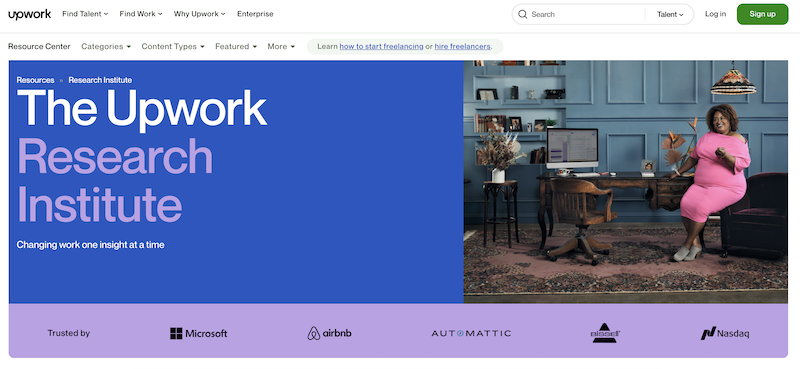The image size is (800, 369).
Task: Click the Automattic logo
Action: (471, 333)
